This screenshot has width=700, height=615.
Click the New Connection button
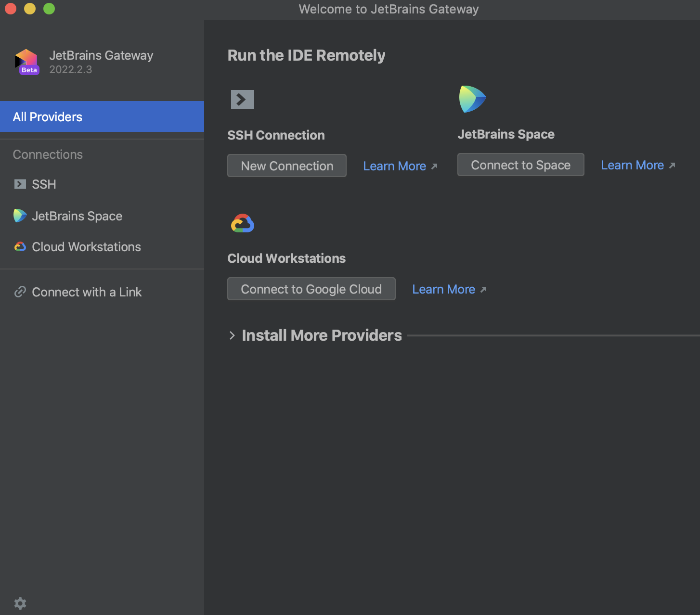(x=287, y=166)
